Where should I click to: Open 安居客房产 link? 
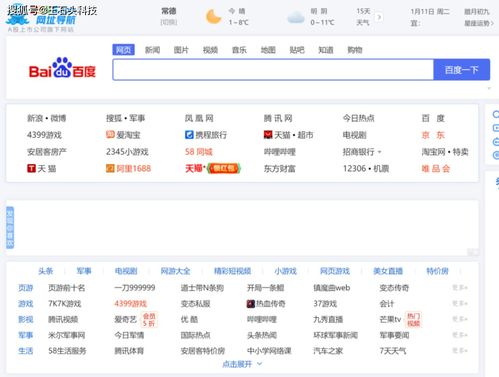[x=47, y=152]
